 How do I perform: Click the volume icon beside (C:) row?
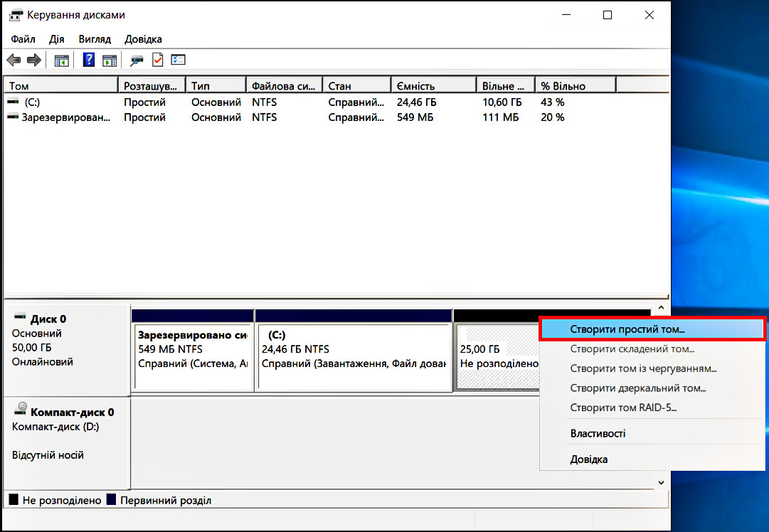click(14, 102)
